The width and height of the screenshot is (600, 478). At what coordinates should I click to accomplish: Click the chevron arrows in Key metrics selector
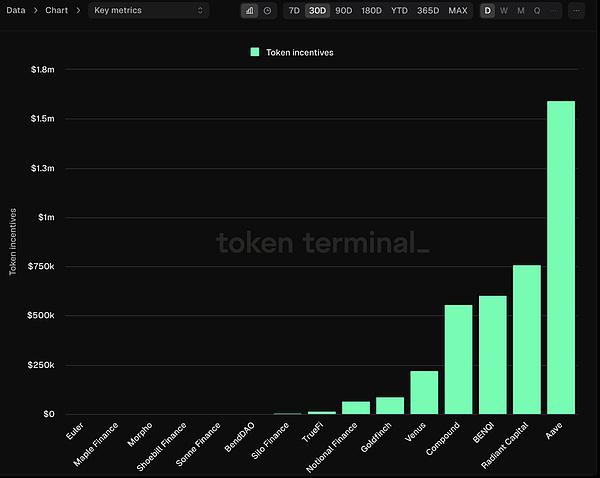(201, 11)
